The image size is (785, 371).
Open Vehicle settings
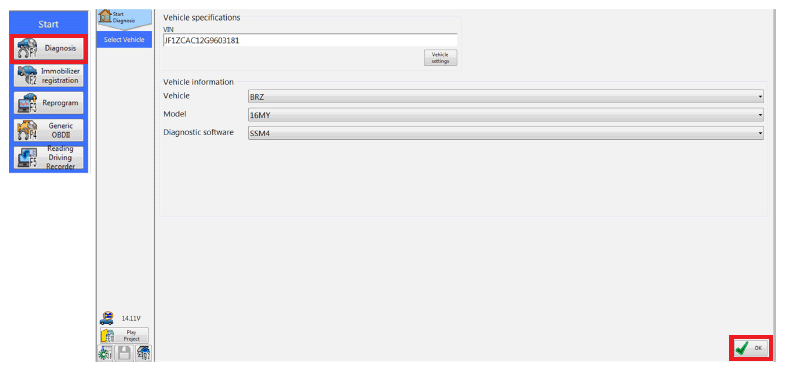point(441,58)
